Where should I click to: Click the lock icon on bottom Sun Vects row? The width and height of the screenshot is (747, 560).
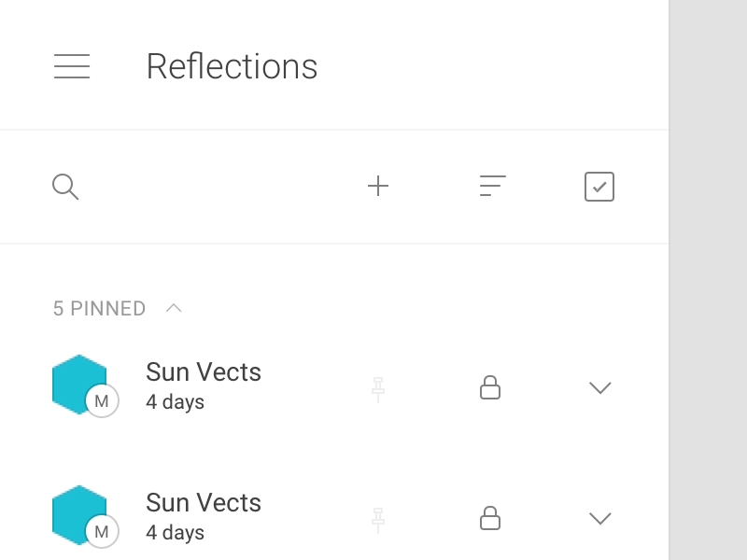click(x=490, y=518)
